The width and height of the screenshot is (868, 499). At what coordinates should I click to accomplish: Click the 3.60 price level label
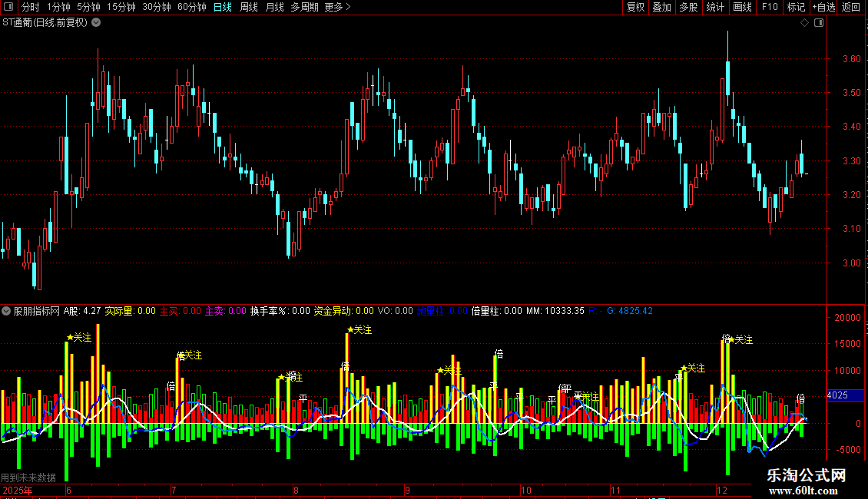851,58
